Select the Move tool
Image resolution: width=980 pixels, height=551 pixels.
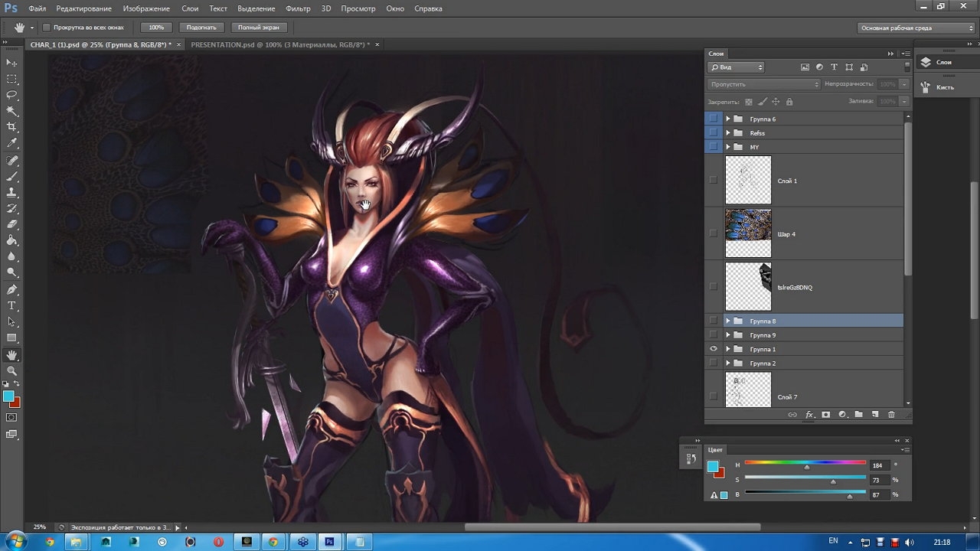pos(11,63)
